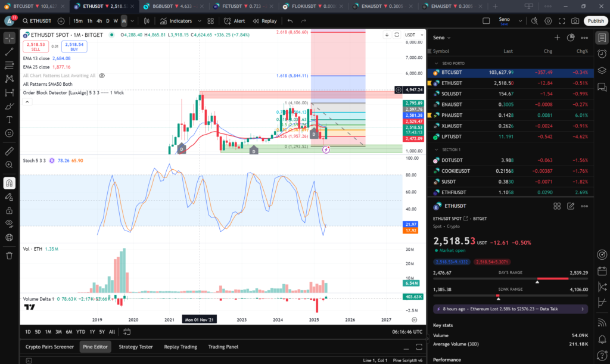
Task: Select the crosshair cursor tool
Action: point(10,38)
